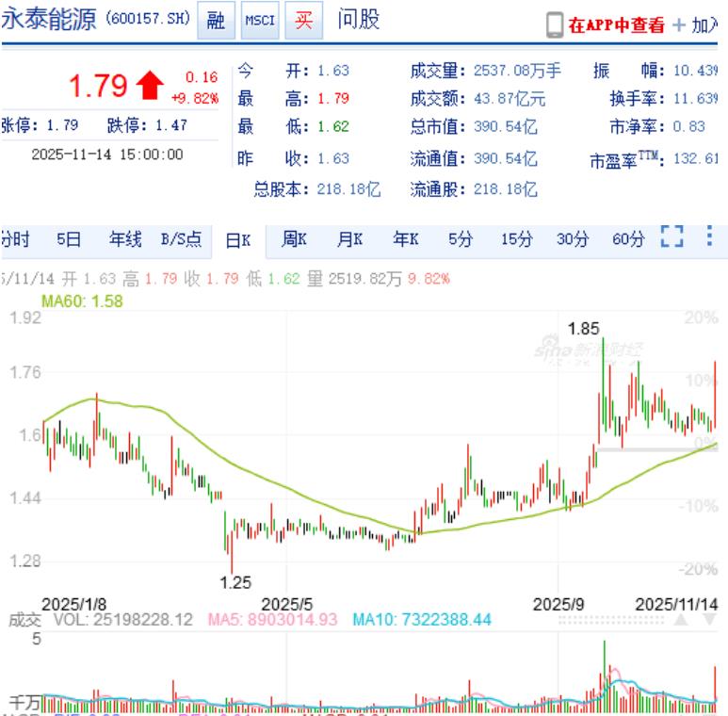Click the up triangle indicator arrow
Screen dimensions: 728x716
(x=681, y=619)
